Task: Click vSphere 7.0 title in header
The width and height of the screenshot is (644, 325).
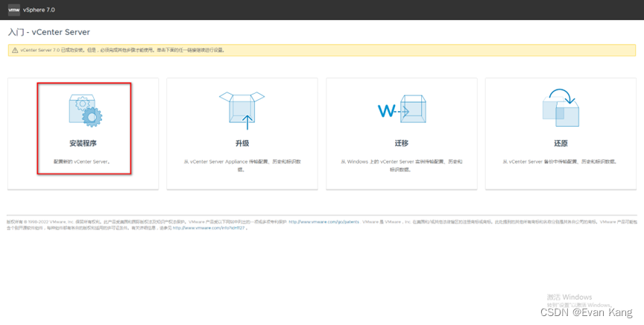Action: (42, 10)
